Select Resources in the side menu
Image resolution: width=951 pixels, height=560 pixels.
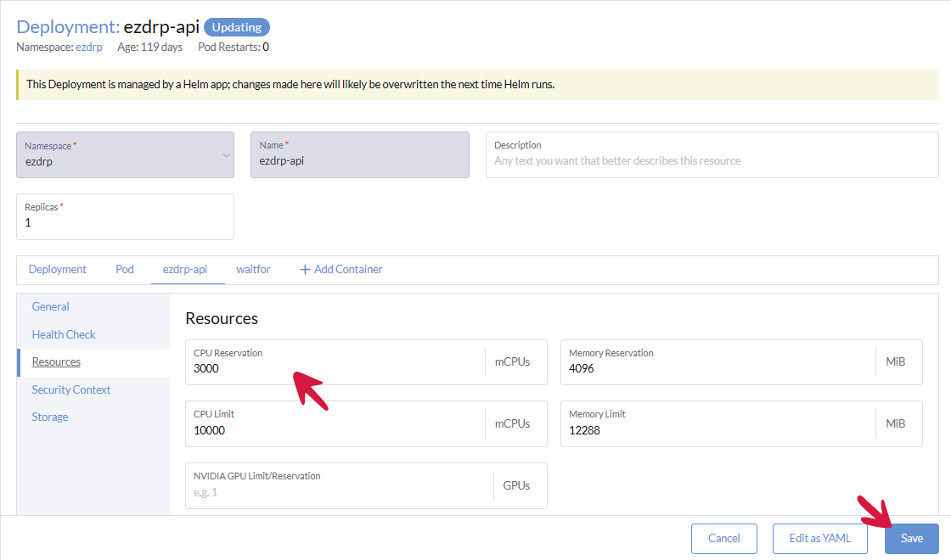click(56, 362)
